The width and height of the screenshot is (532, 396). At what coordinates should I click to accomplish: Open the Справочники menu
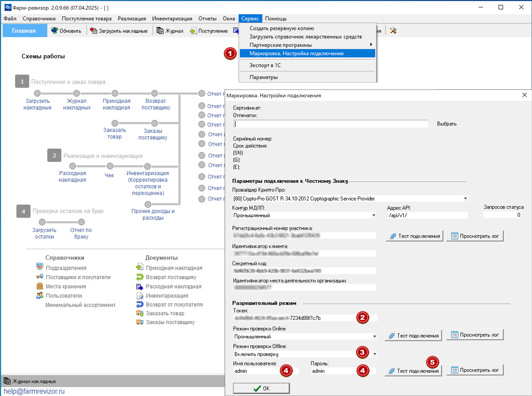[x=39, y=18]
